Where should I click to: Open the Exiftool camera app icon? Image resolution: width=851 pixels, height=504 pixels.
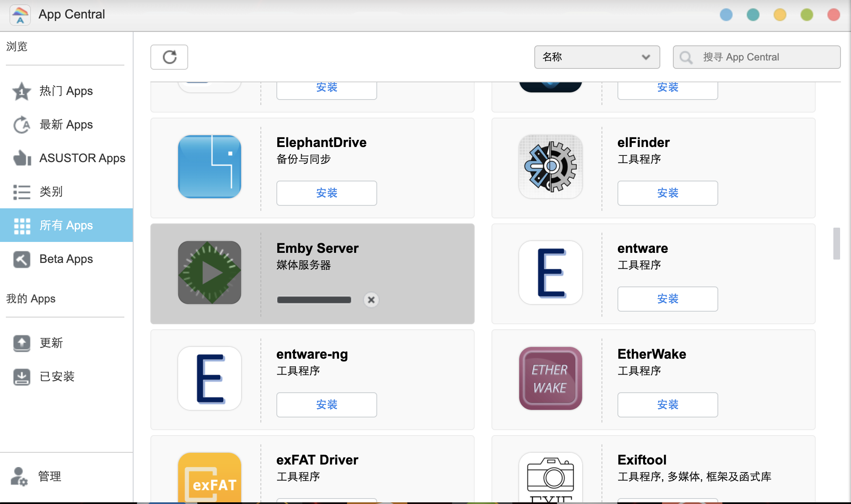(x=551, y=478)
